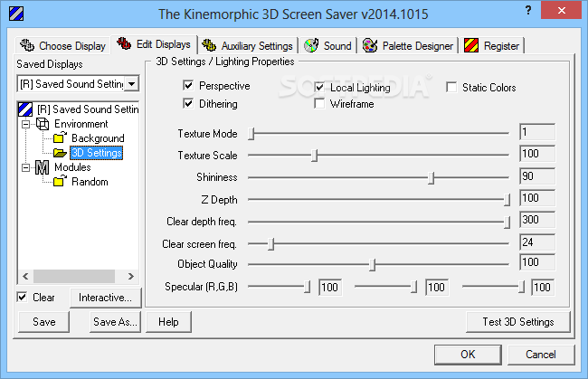Disable the Local Lighting checkbox

[319, 88]
